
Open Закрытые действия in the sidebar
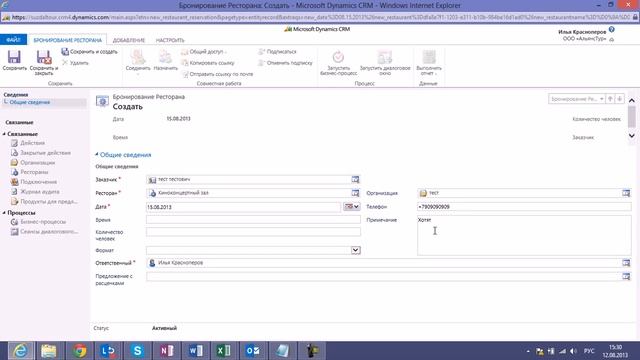click(x=45, y=153)
